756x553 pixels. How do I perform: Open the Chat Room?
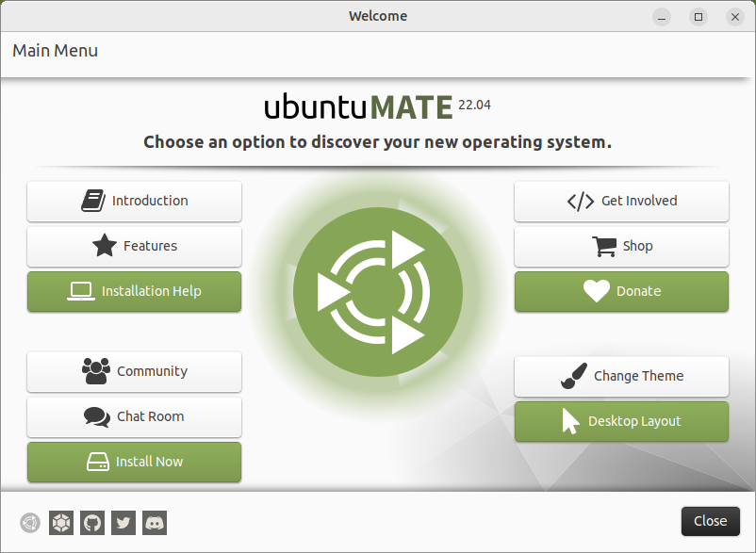[x=134, y=416]
